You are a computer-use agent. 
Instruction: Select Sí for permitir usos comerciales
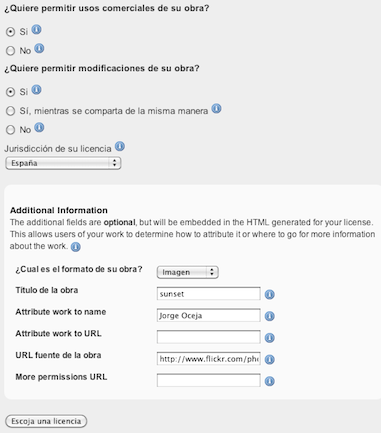pyautogui.click(x=11, y=32)
